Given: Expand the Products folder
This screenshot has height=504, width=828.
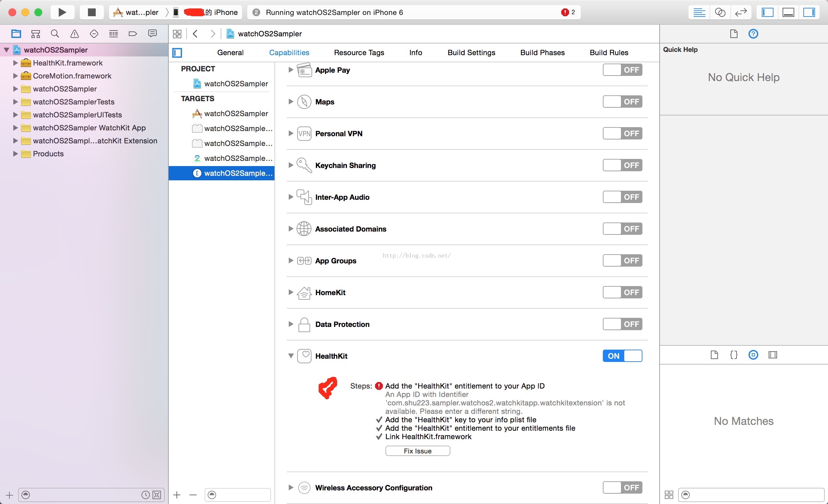Looking at the screenshot, I should click(15, 153).
